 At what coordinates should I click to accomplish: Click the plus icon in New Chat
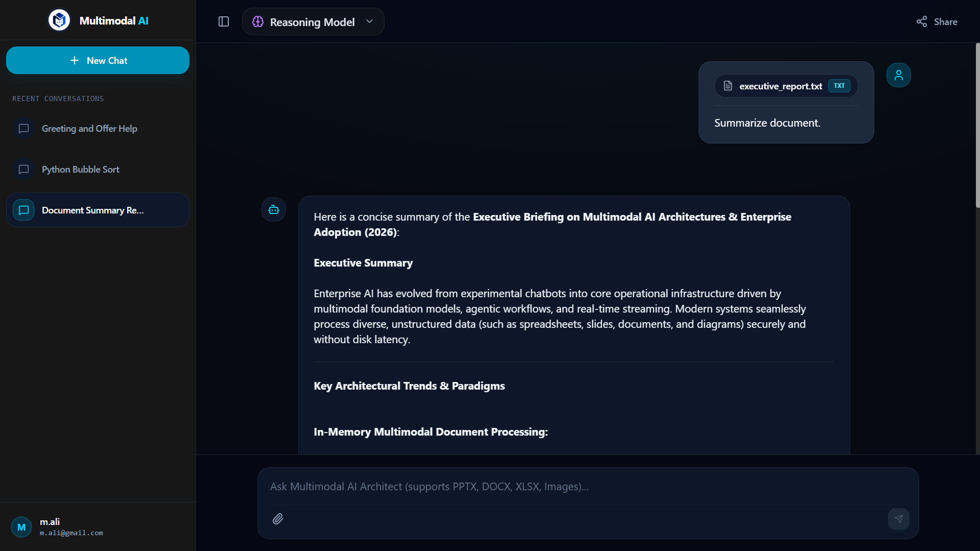click(75, 60)
